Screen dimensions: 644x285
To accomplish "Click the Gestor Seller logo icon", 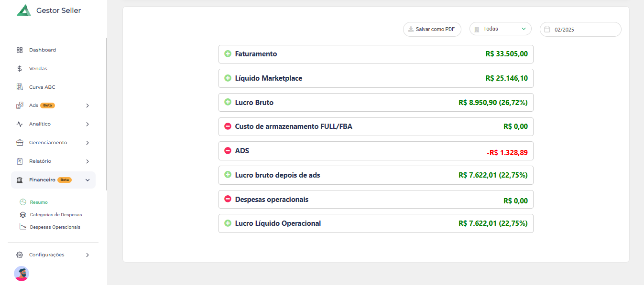I will tap(23, 11).
